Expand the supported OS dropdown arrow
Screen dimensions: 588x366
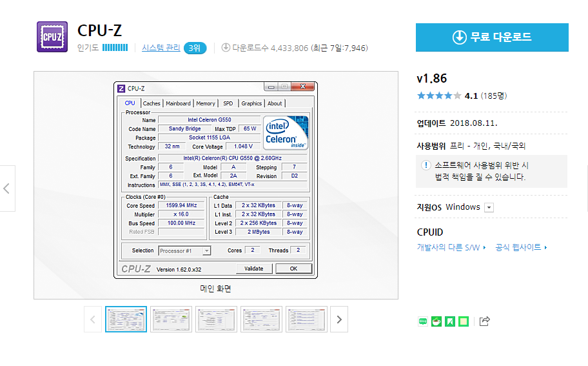point(489,208)
